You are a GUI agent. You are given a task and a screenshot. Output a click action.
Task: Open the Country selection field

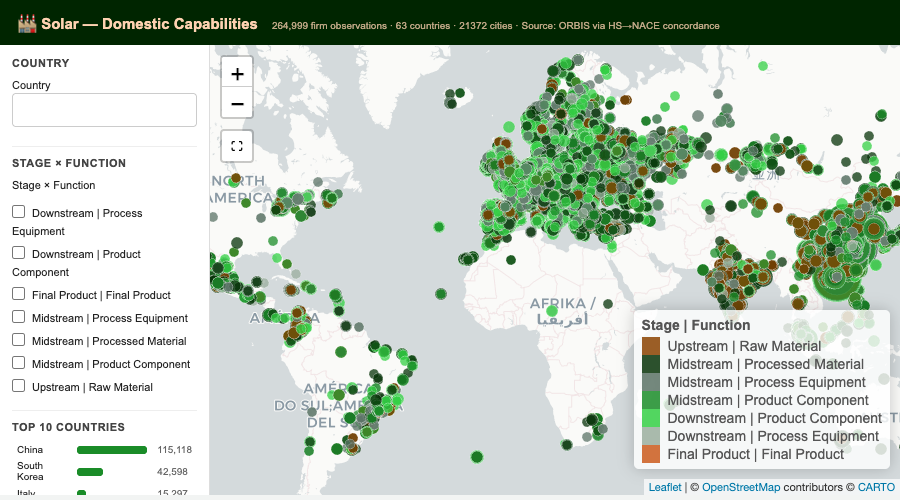point(104,110)
